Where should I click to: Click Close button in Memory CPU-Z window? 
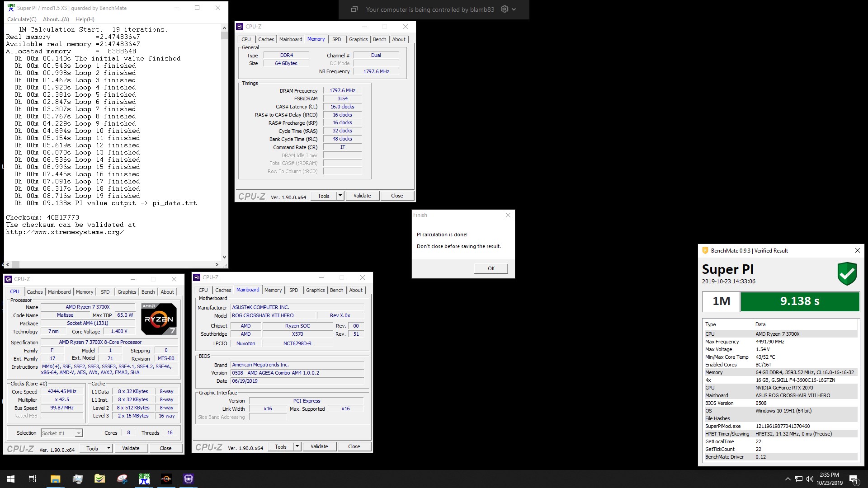coord(397,196)
